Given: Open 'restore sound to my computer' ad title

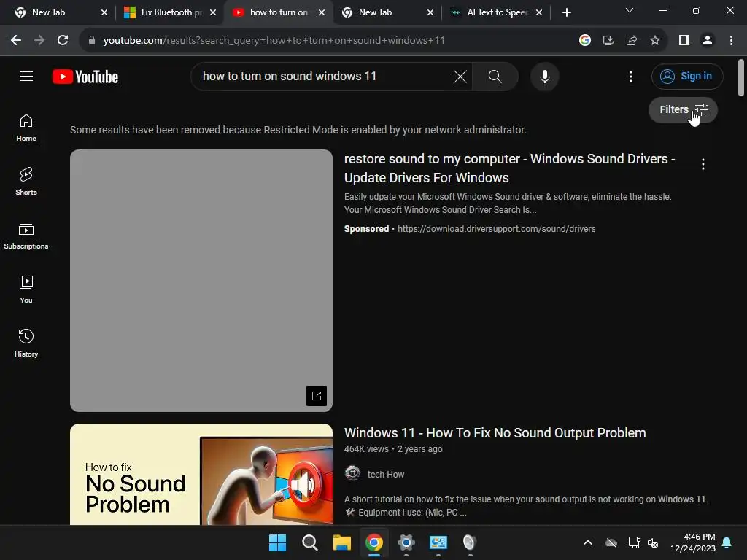Looking at the screenshot, I should click(510, 168).
